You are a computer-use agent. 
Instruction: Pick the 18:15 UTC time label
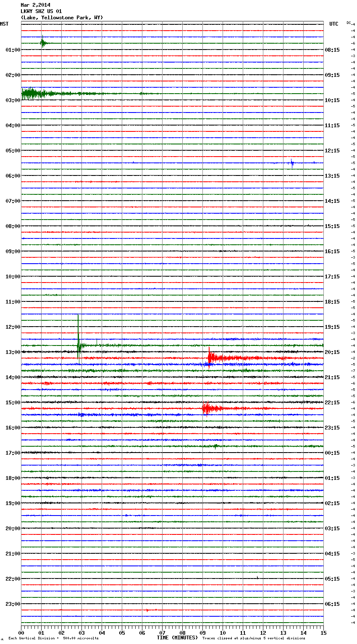coord(332,302)
